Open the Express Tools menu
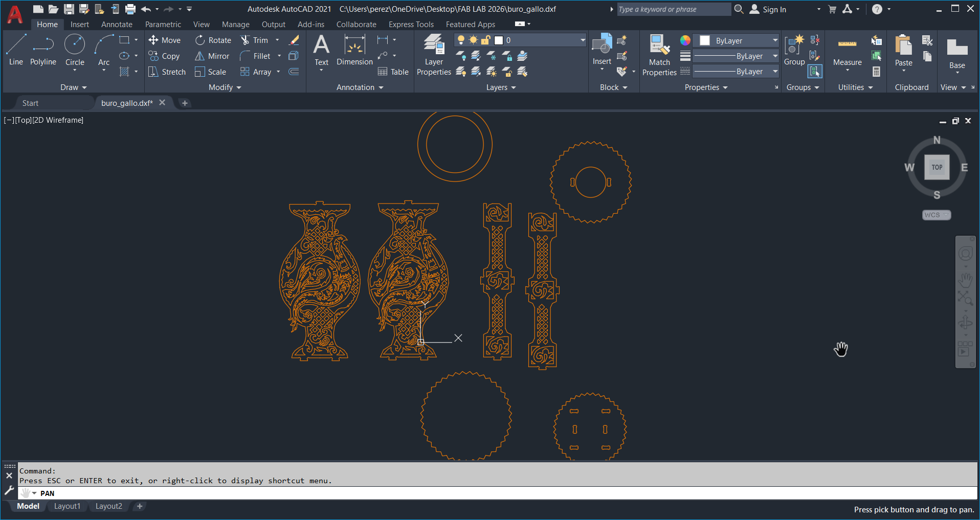 pyautogui.click(x=411, y=24)
